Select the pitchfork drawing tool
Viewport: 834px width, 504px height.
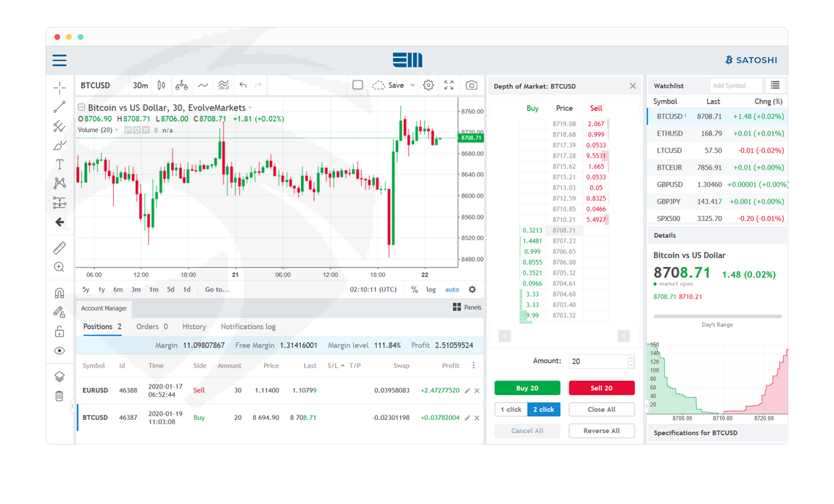[x=59, y=126]
